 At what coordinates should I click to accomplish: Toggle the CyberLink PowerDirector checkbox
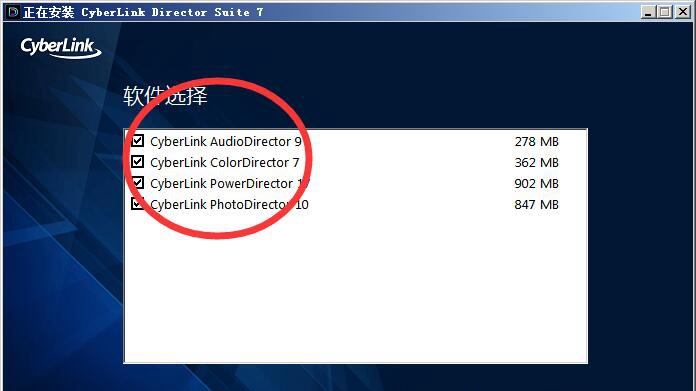tap(138, 182)
